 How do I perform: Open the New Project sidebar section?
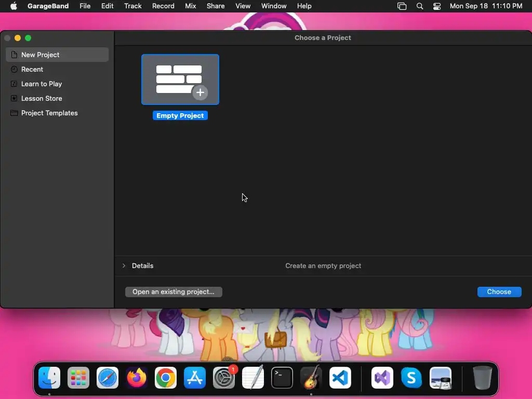point(57,55)
